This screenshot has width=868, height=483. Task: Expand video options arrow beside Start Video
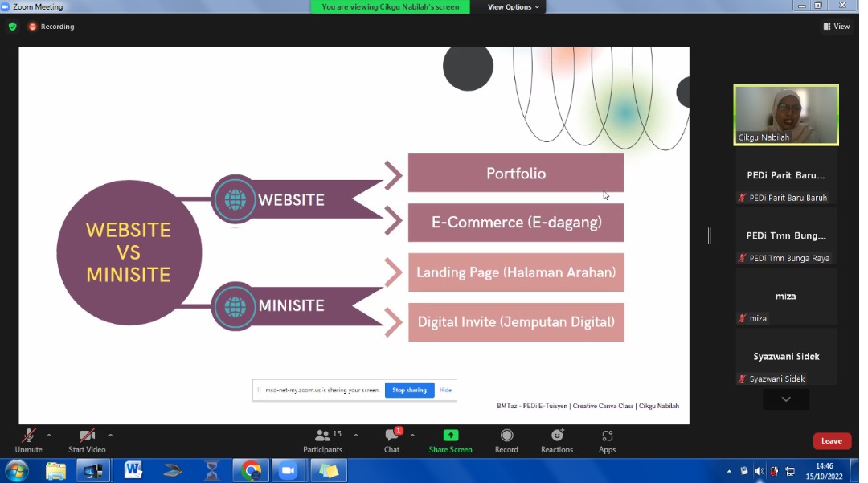click(x=110, y=436)
